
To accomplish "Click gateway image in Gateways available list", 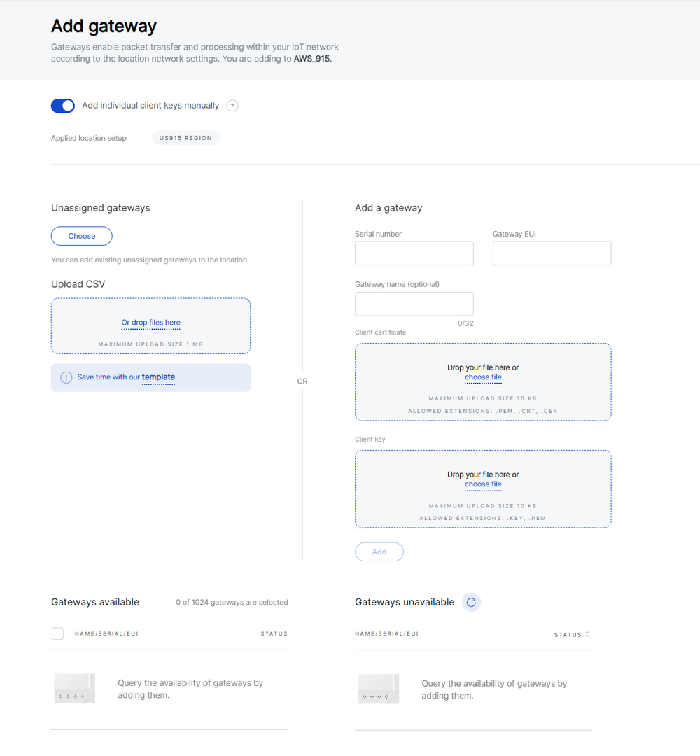I will click(x=74, y=689).
